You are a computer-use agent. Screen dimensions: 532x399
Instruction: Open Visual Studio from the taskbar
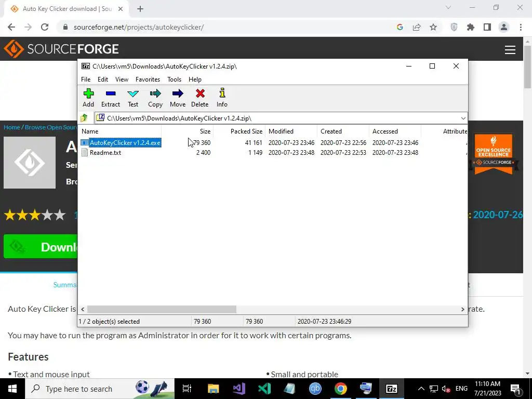pyautogui.click(x=239, y=389)
